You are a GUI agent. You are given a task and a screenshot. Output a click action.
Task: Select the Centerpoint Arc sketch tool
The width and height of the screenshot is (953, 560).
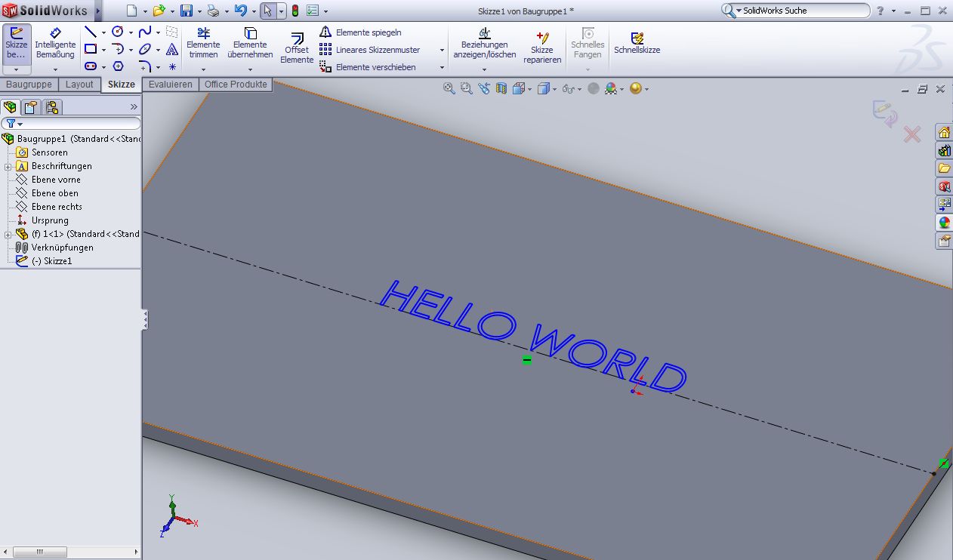coord(118,49)
